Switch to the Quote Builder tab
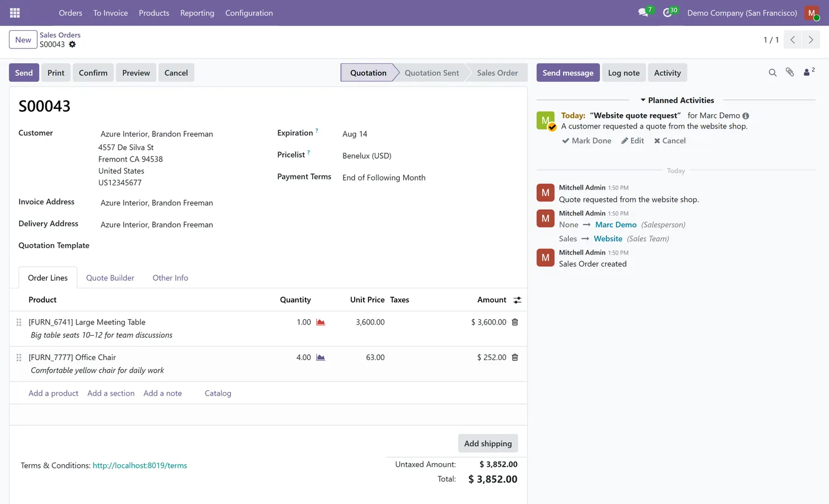829x504 pixels. coord(110,278)
